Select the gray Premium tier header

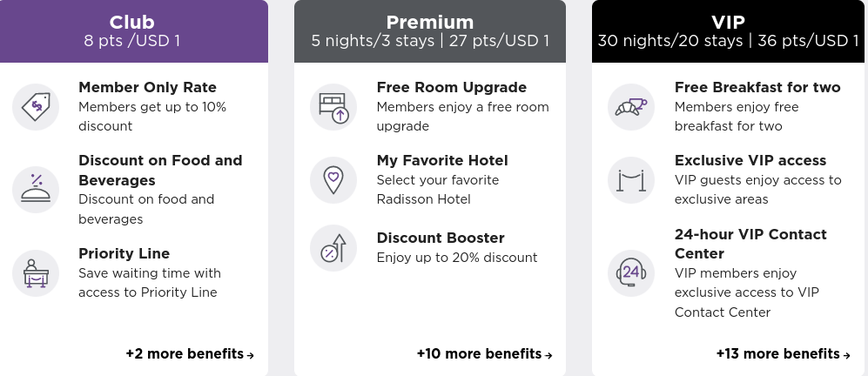[430, 31]
